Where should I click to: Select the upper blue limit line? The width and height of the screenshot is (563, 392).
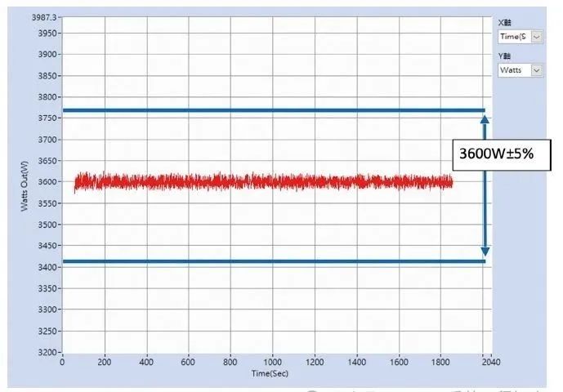coord(274,109)
